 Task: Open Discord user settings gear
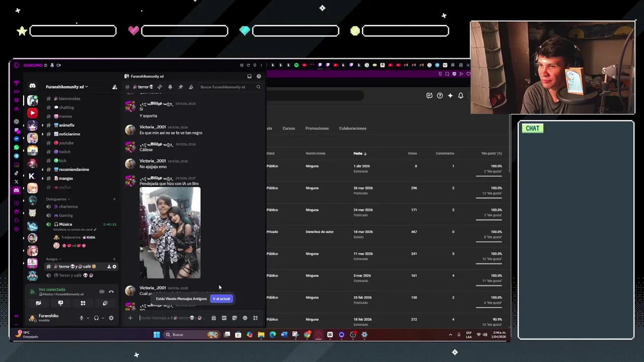pos(111,318)
